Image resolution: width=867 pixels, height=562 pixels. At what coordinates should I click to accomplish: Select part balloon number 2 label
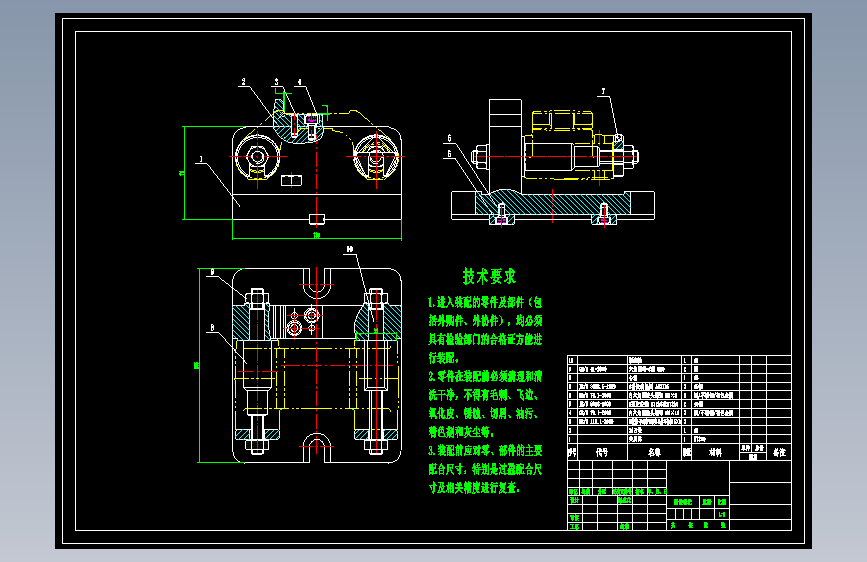pos(243,82)
